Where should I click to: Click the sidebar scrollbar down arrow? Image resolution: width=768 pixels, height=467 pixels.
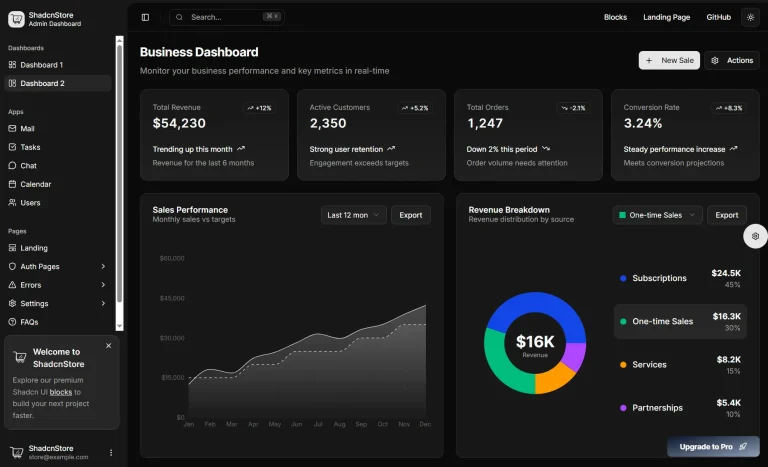click(119, 326)
